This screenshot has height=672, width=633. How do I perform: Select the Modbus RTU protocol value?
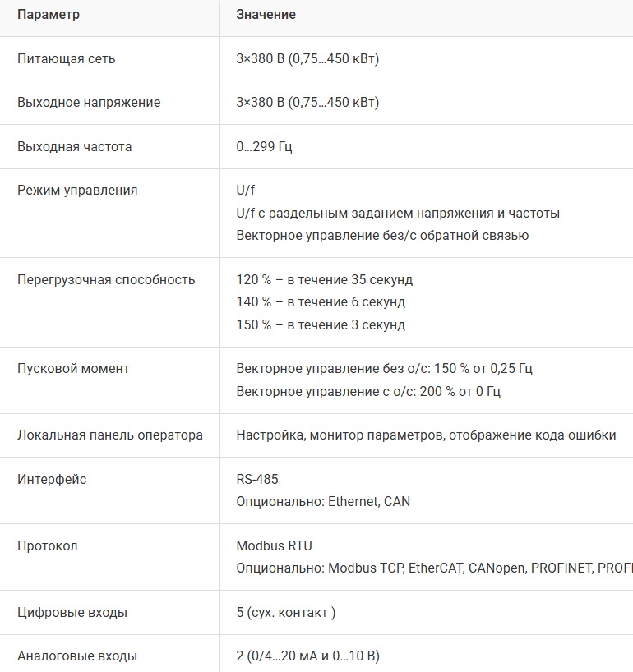(275, 546)
